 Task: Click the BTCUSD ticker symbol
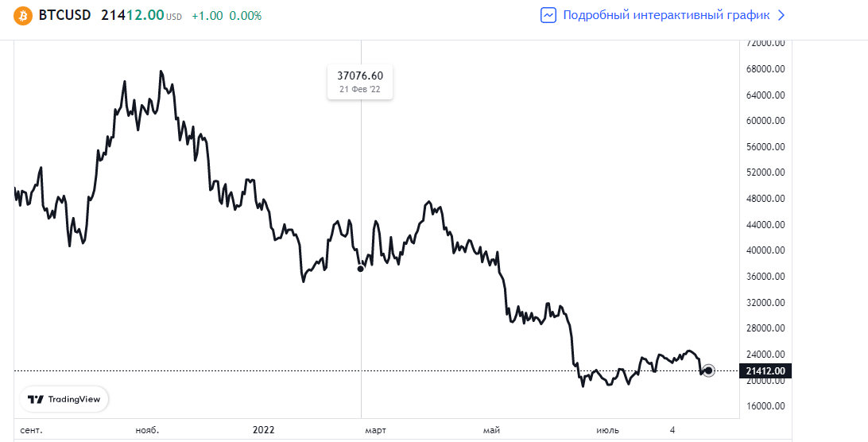(x=64, y=16)
